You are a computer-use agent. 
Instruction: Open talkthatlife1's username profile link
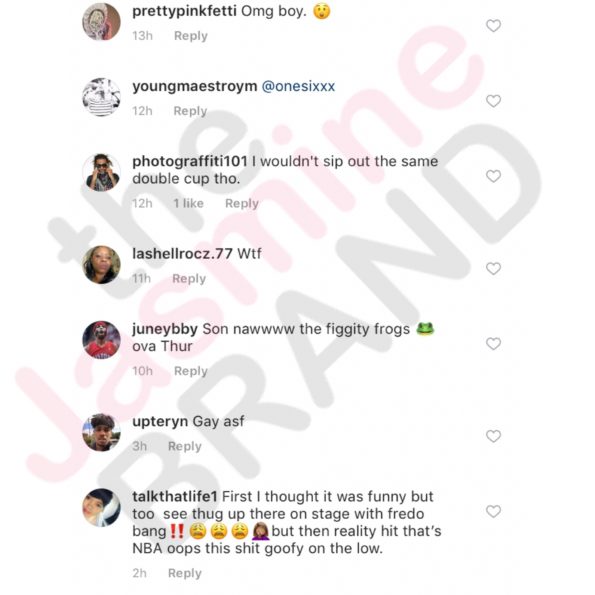tap(175, 496)
